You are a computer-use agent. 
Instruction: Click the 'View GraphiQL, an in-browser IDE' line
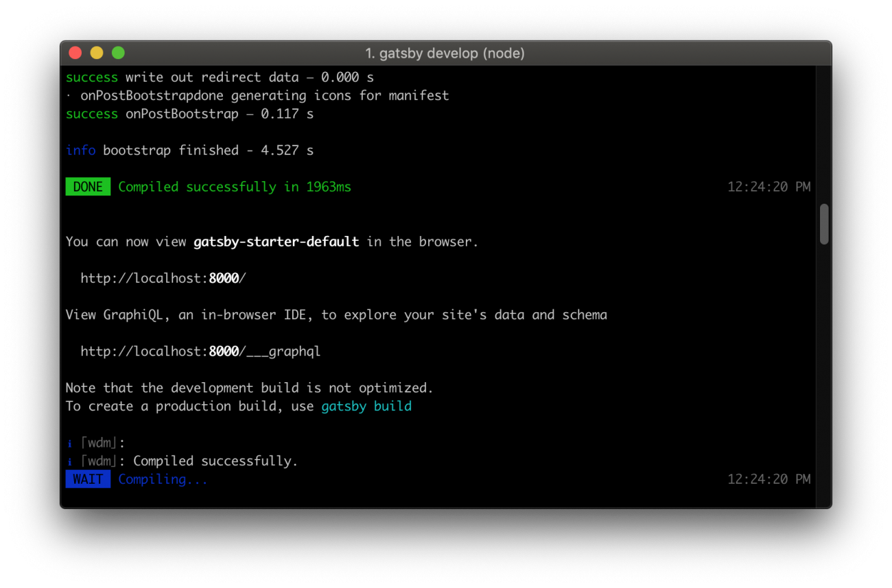click(x=336, y=315)
